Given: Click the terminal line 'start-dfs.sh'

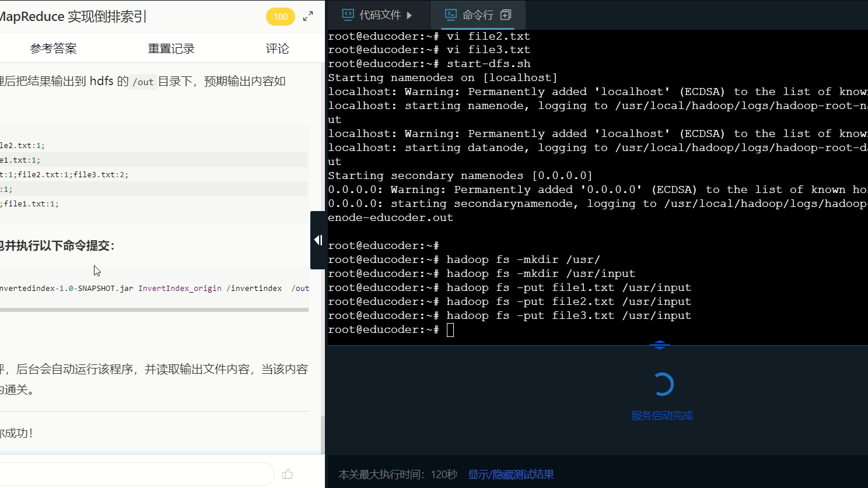Looking at the screenshot, I should tap(489, 64).
